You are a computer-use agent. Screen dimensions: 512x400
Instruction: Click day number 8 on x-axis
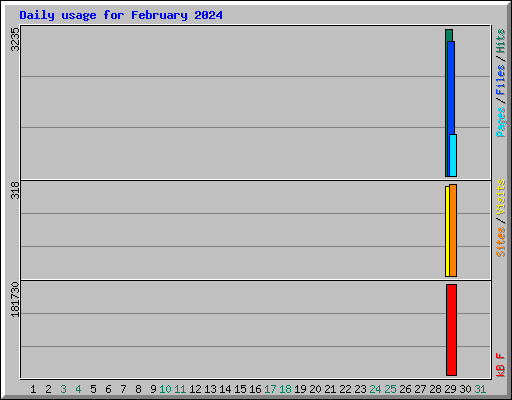[138, 389]
